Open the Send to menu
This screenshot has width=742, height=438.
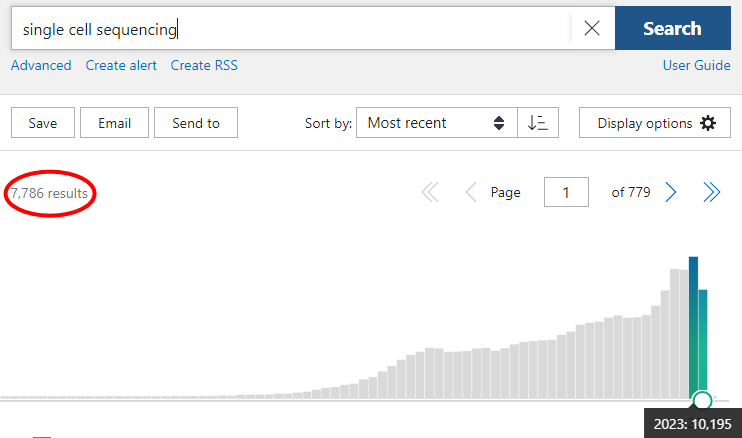196,123
